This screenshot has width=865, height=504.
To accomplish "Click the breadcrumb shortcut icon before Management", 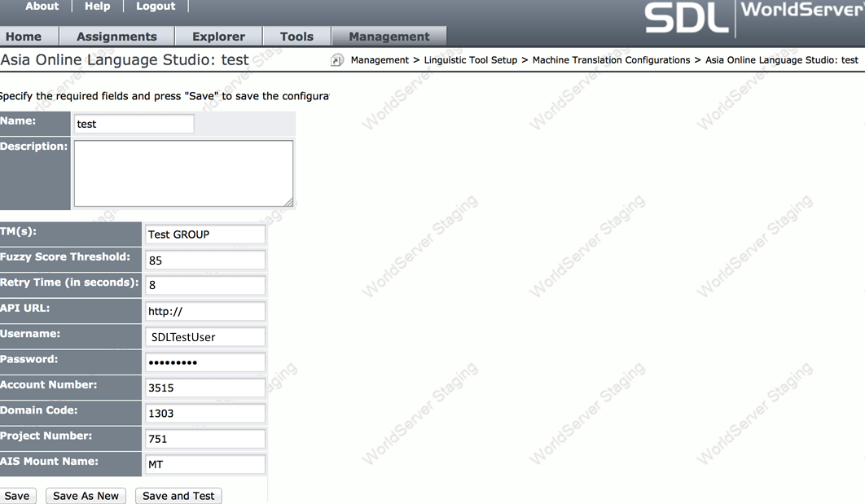I will coord(336,60).
